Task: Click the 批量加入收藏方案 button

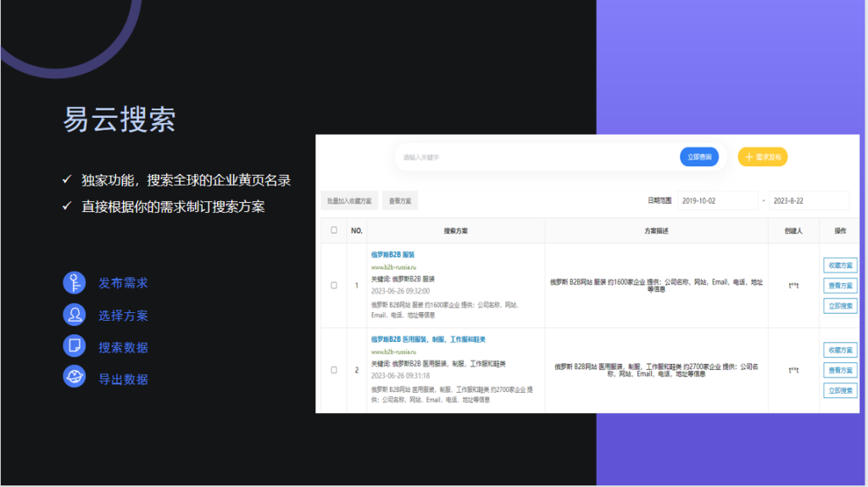Action: (349, 201)
